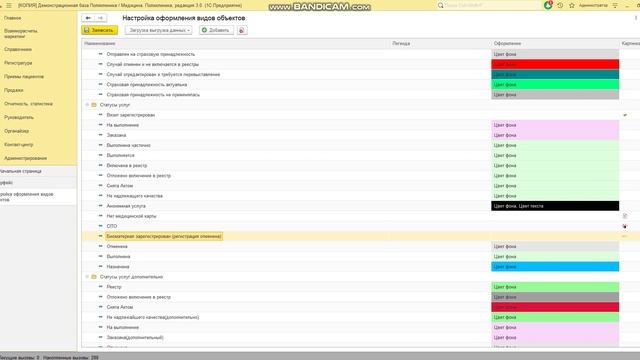Viewport: 640px width, 360px height.
Task: Open the history clock icon
Action: pyautogui.click(x=560, y=5)
